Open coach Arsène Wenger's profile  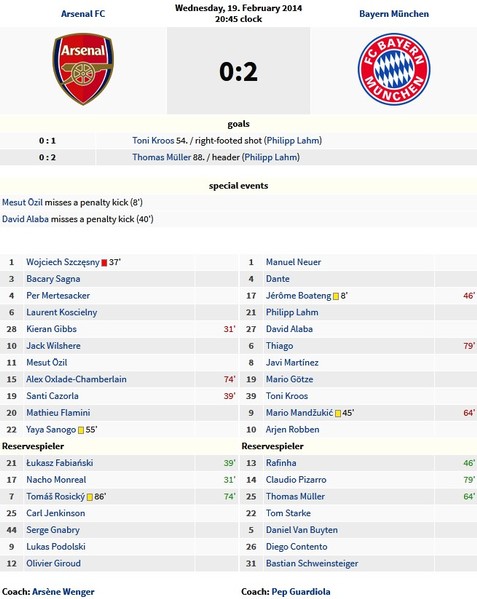tap(63, 592)
